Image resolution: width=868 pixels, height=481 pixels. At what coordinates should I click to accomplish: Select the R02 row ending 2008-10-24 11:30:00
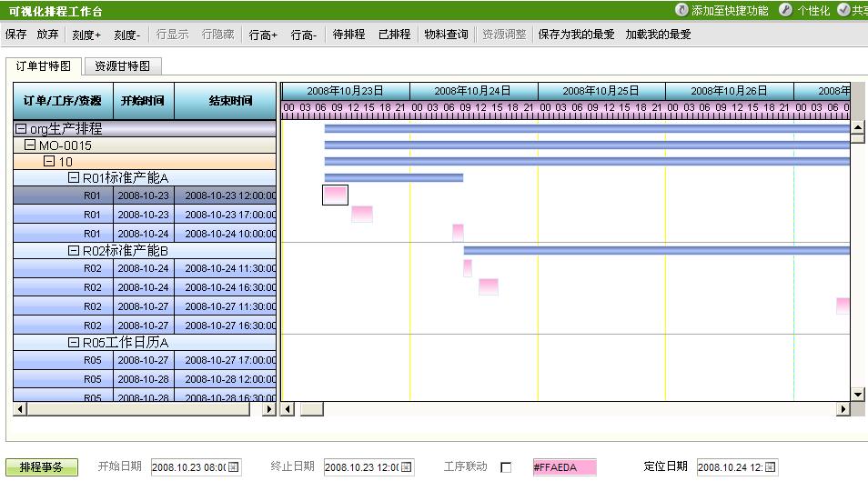145,268
